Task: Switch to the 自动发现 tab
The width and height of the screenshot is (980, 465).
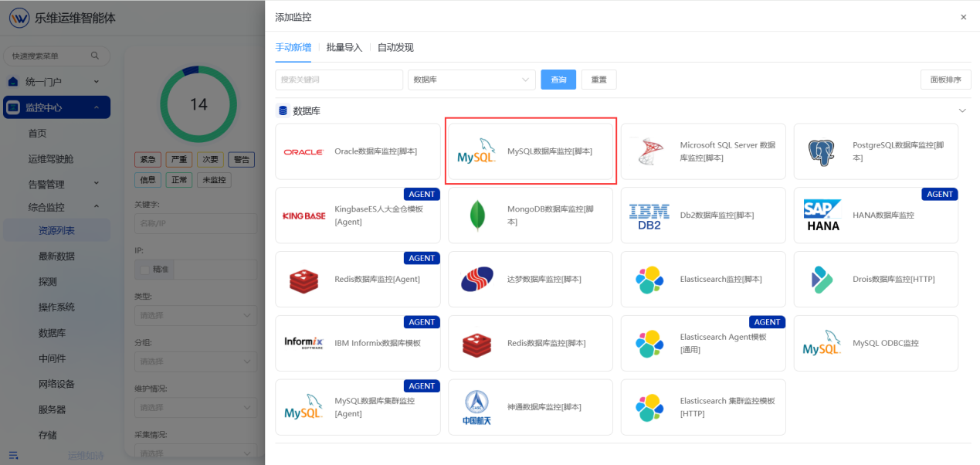Action: click(x=395, y=47)
